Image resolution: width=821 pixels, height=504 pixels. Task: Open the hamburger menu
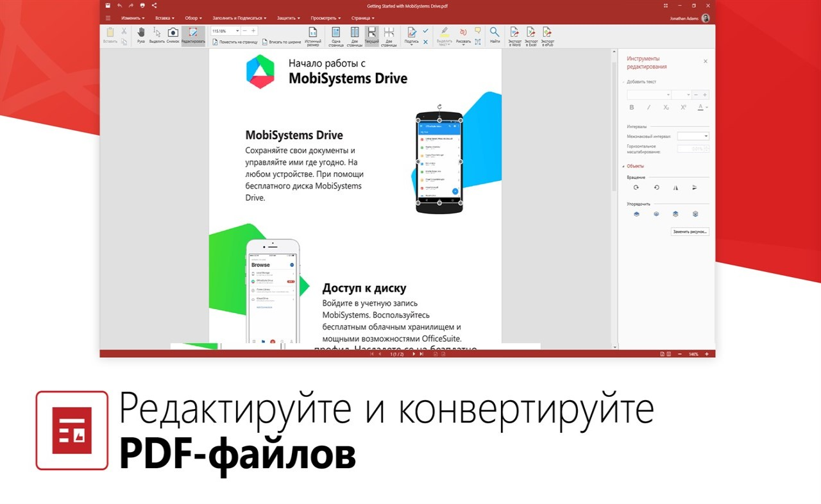[108, 18]
